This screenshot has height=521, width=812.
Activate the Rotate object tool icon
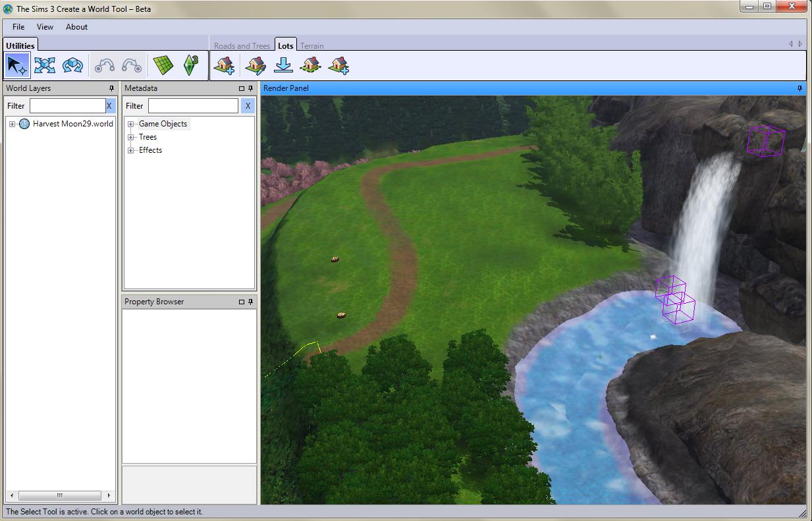pyautogui.click(x=72, y=65)
